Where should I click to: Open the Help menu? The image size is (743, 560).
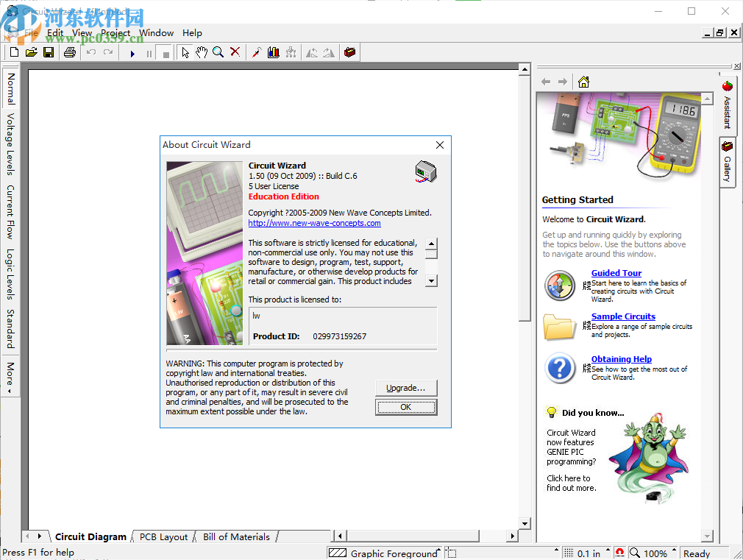193,32
